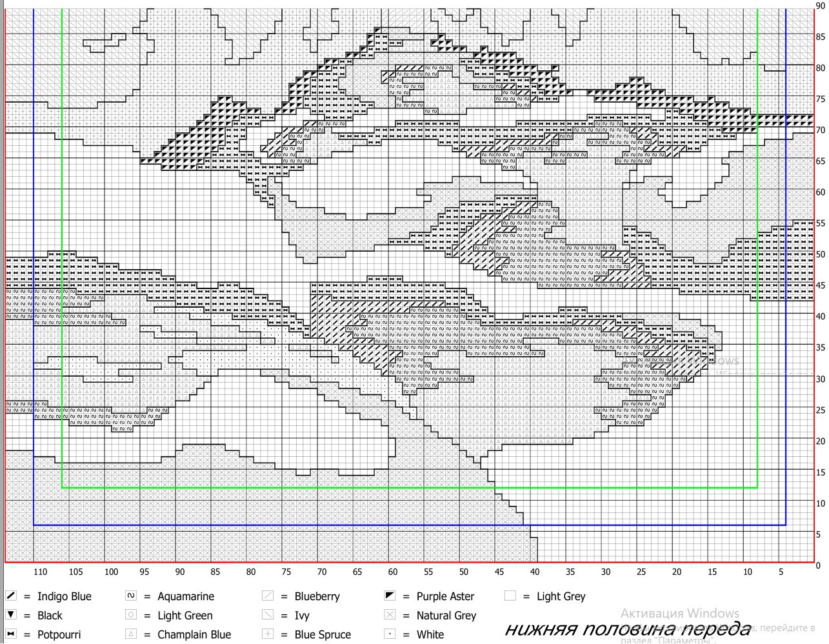
Task: Click the White legend symbol
Action: point(390,634)
